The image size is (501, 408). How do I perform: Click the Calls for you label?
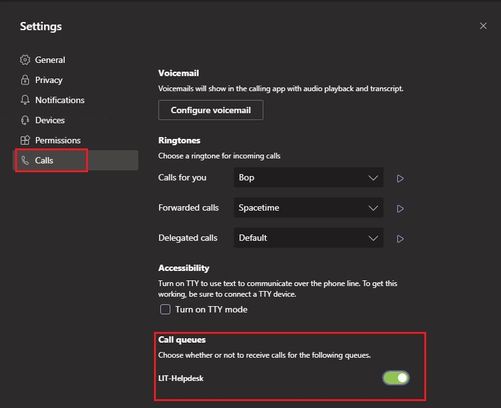click(x=182, y=178)
